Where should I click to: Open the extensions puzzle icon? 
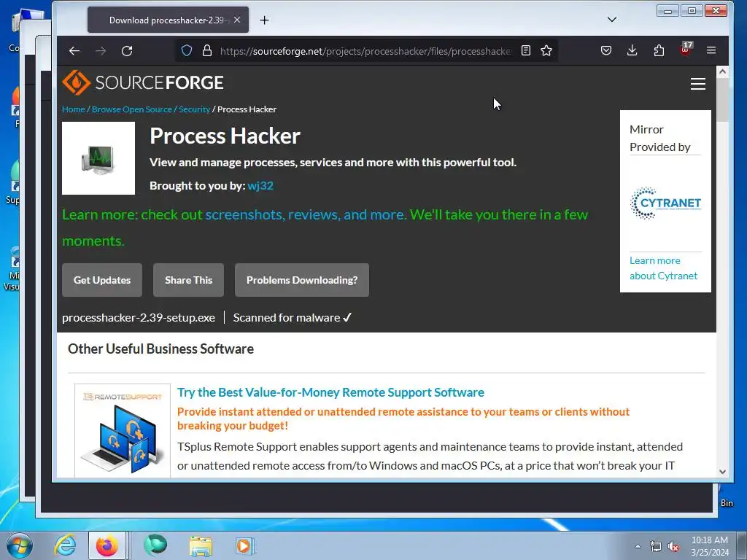(659, 50)
